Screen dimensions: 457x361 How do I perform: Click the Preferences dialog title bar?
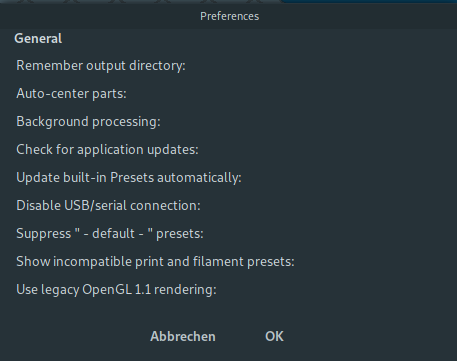pos(229,16)
